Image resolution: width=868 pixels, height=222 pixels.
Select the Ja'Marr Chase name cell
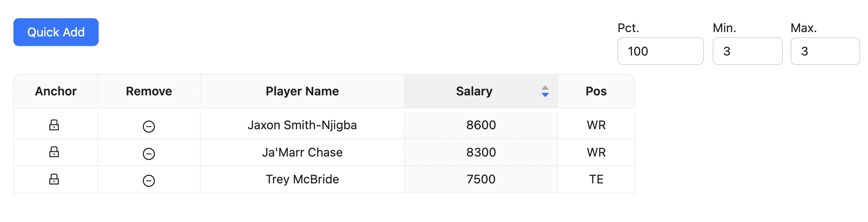pos(302,152)
